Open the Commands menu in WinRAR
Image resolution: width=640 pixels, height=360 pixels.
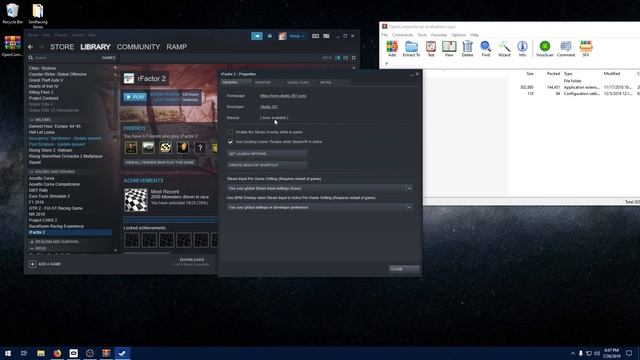(402, 35)
